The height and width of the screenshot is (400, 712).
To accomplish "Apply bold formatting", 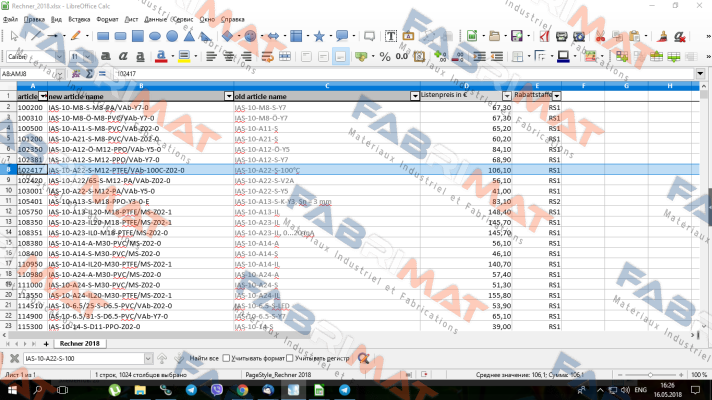I will 106,56.
